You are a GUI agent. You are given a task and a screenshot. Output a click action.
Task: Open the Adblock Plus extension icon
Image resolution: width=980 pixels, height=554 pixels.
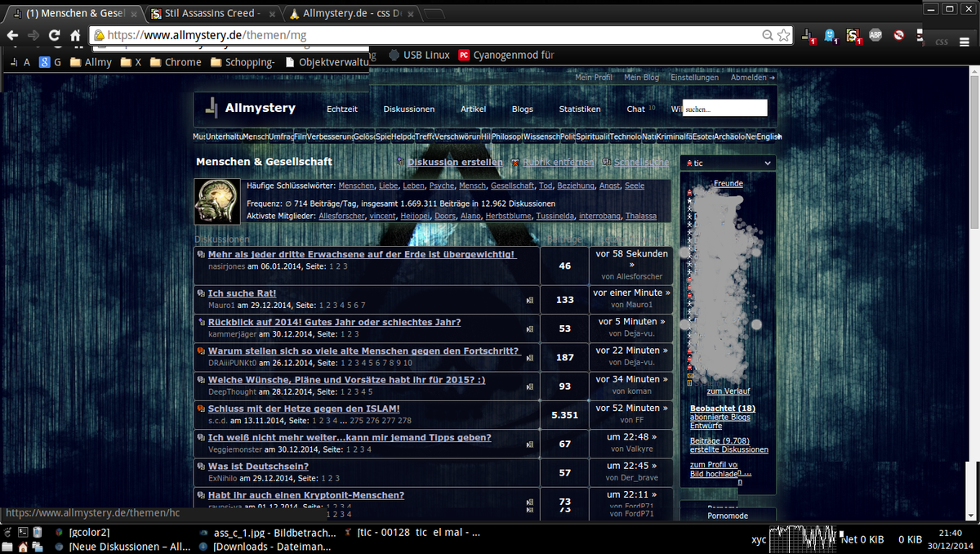click(875, 35)
